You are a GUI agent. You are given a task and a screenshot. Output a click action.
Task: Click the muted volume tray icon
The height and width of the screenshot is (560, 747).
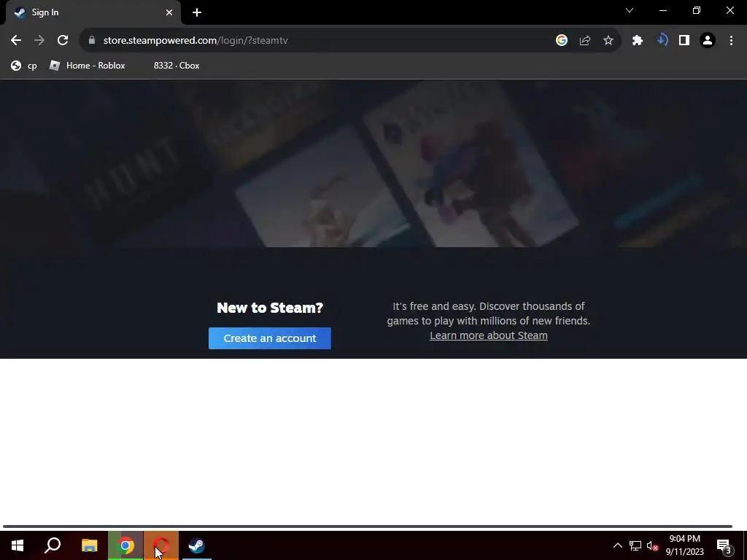(x=652, y=545)
